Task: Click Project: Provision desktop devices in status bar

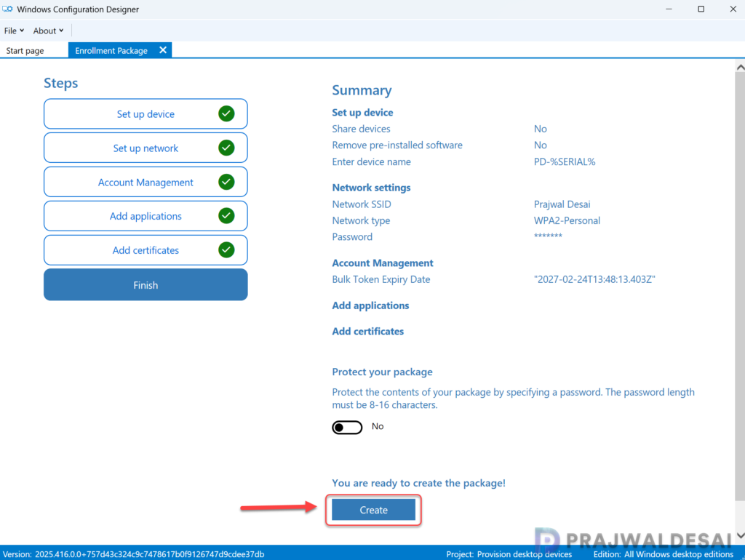Action: (509, 554)
